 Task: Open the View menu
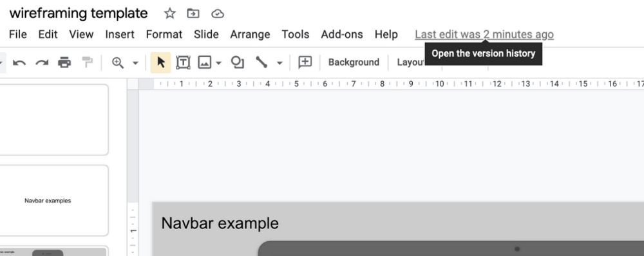pos(81,35)
